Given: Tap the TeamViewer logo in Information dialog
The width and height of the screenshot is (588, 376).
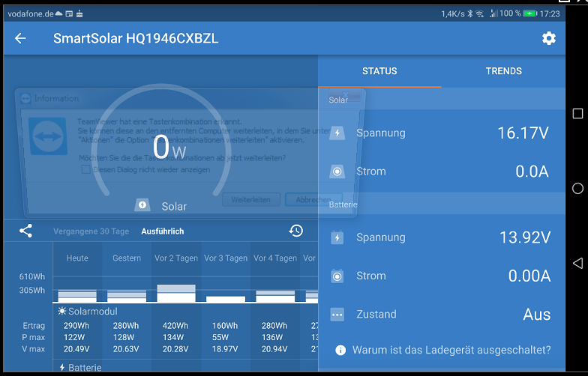Looking at the screenshot, I should click(48, 136).
